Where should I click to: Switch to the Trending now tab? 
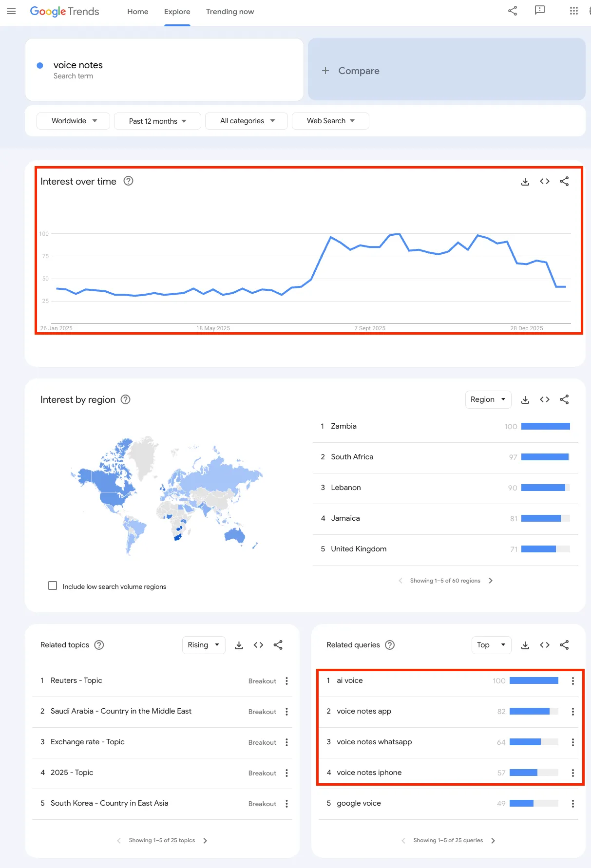click(x=230, y=12)
